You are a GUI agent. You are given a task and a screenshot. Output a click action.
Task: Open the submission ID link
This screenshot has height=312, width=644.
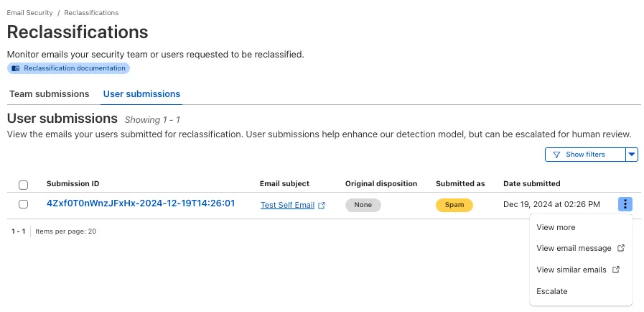click(x=141, y=203)
